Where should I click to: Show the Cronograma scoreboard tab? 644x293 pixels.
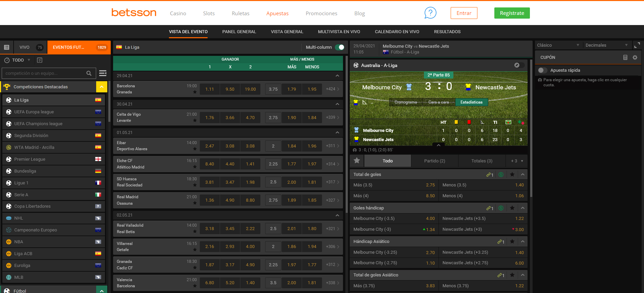coord(406,102)
